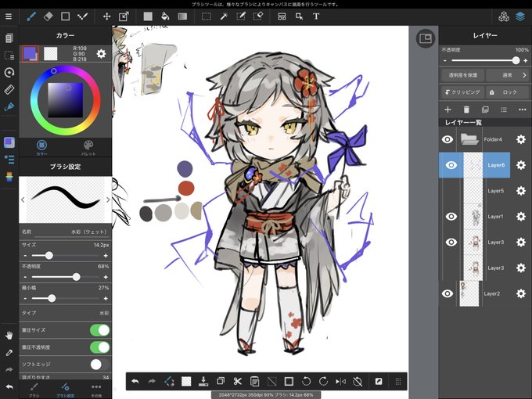The image size is (532, 399).
Task: Hide Folder4 using its eye icon
Action: (x=448, y=139)
